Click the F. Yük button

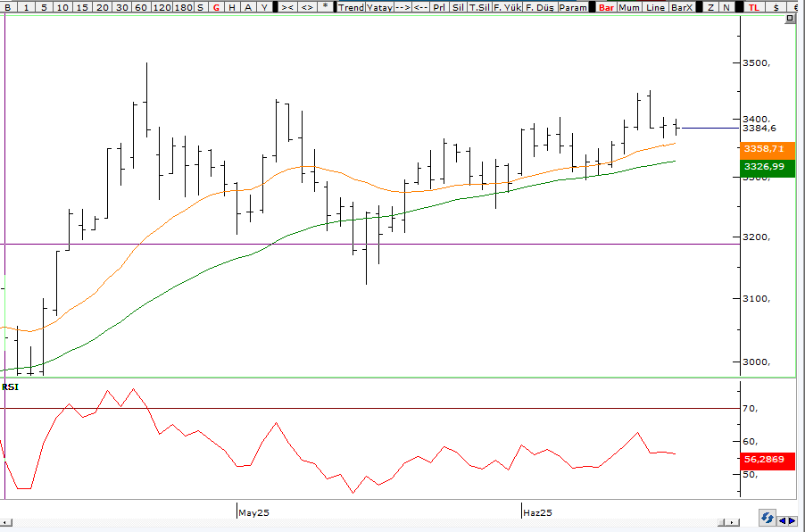(507, 7)
